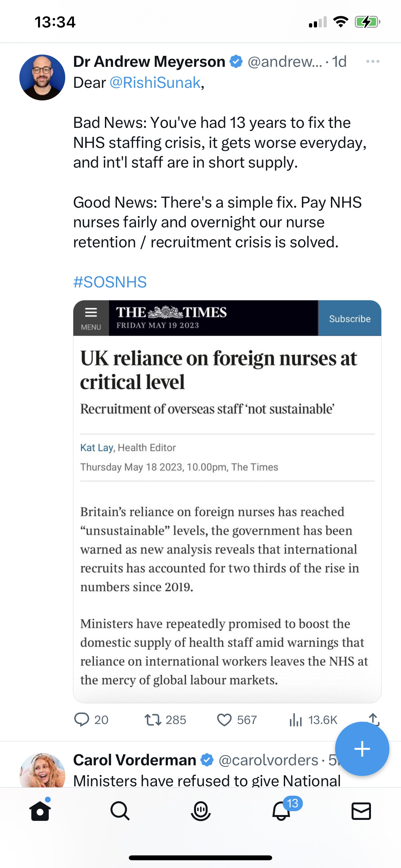Tap Dr Andrew Meyerson display name
401x868 pixels.
pyautogui.click(x=149, y=62)
